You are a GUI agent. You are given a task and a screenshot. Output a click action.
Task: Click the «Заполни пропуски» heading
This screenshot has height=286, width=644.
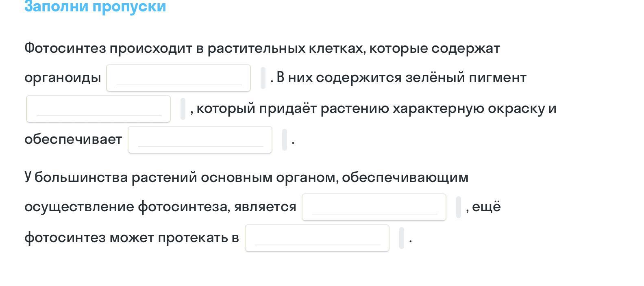pos(95,6)
